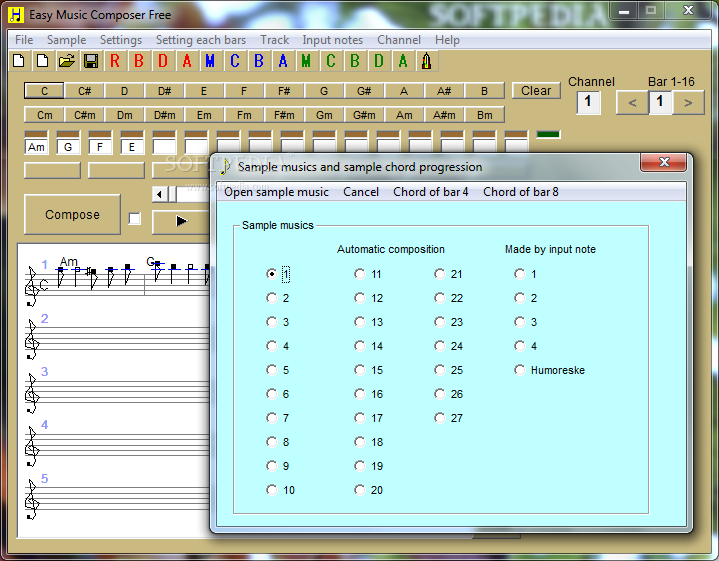Viewport: 719px width, 561px height.
Task: Open the Help menu
Action: (447, 40)
